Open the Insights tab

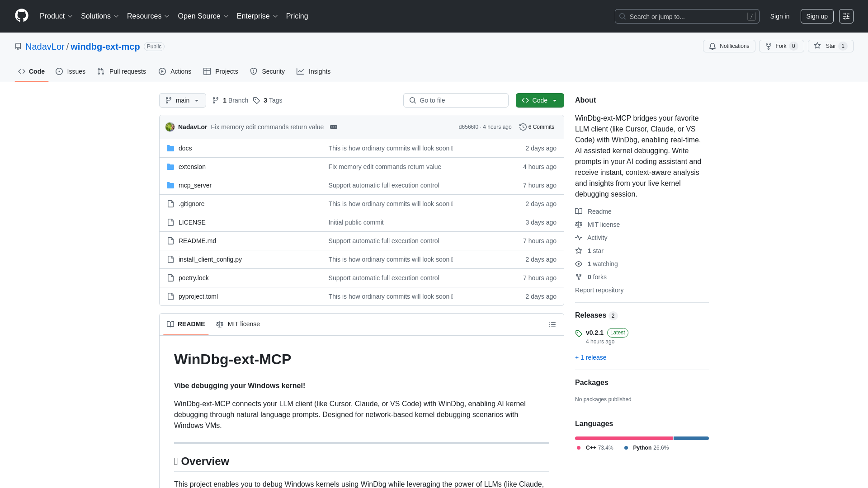click(x=313, y=71)
